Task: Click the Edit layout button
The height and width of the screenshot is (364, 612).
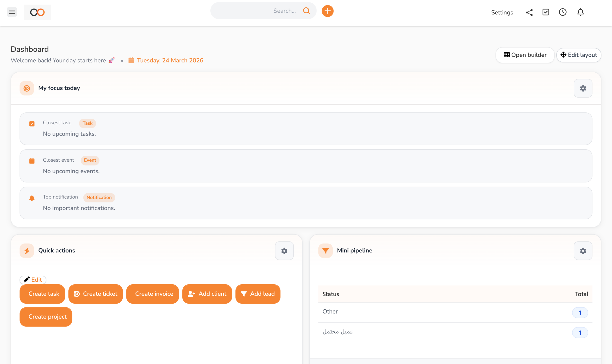Action: tap(579, 55)
